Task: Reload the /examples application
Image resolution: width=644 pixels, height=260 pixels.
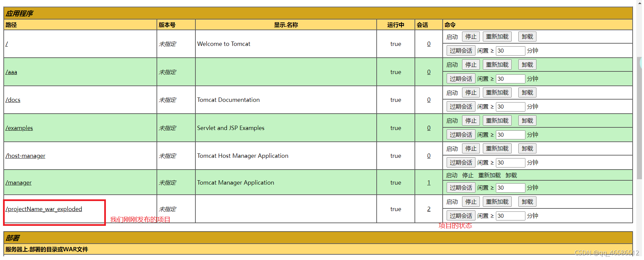Action: 497,121
